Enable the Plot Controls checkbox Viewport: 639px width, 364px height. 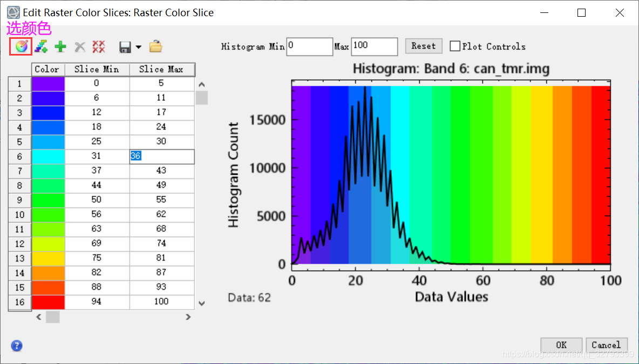(x=455, y=46)
